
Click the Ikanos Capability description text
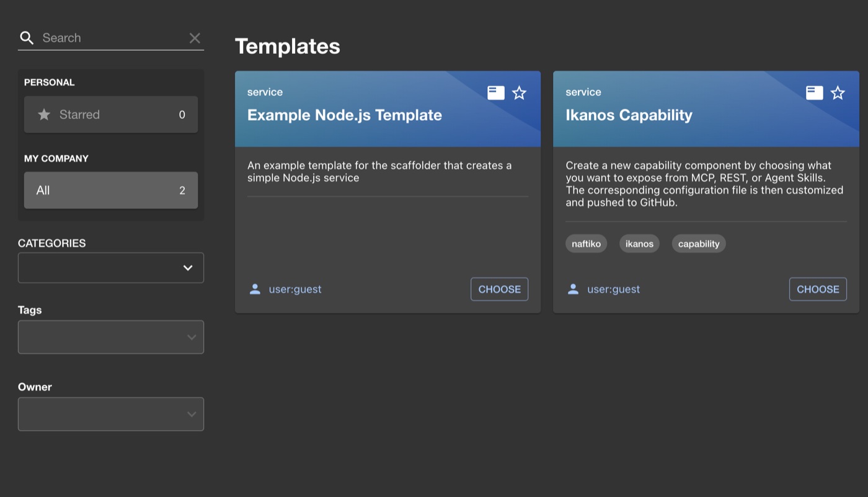(x=705, y=184)
